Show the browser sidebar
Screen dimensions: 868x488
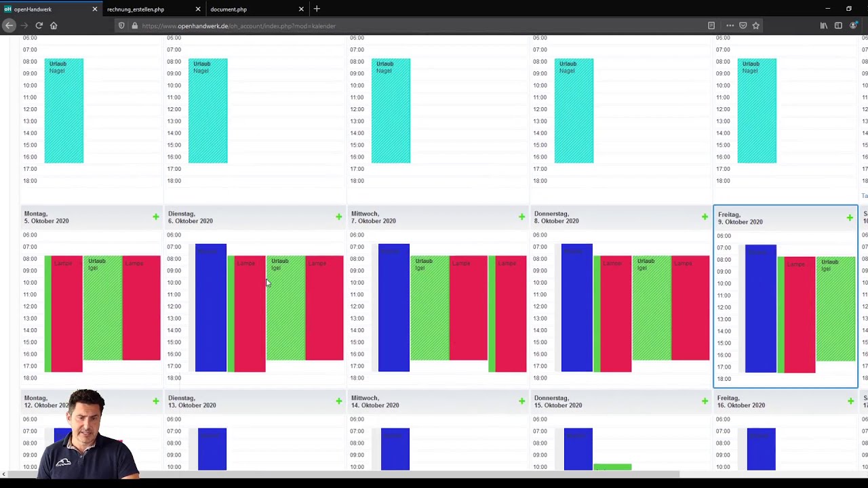click(x=838, y=26)
